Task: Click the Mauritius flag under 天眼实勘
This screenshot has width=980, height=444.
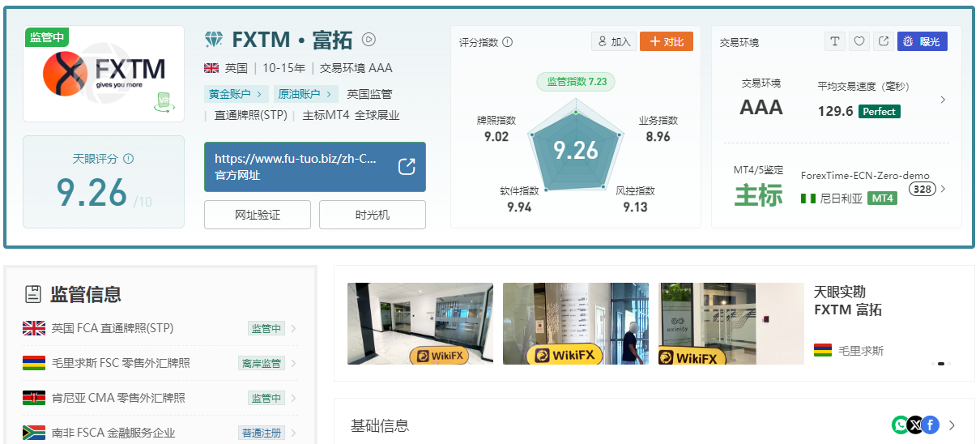Action: (x=823, y=351)
